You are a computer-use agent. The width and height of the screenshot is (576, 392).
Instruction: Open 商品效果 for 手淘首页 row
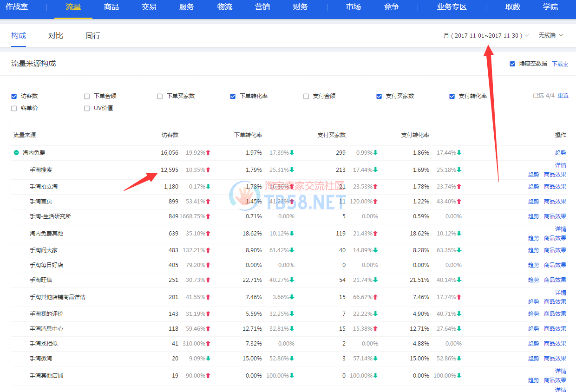pos(555,202)
